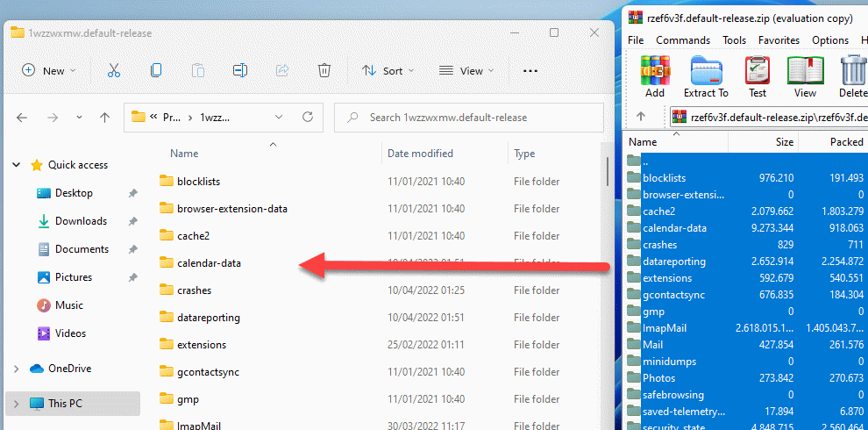
Task: Click the Cut scissors icon in Explorer
Action: pyautogui.click(x=113, y=70)
